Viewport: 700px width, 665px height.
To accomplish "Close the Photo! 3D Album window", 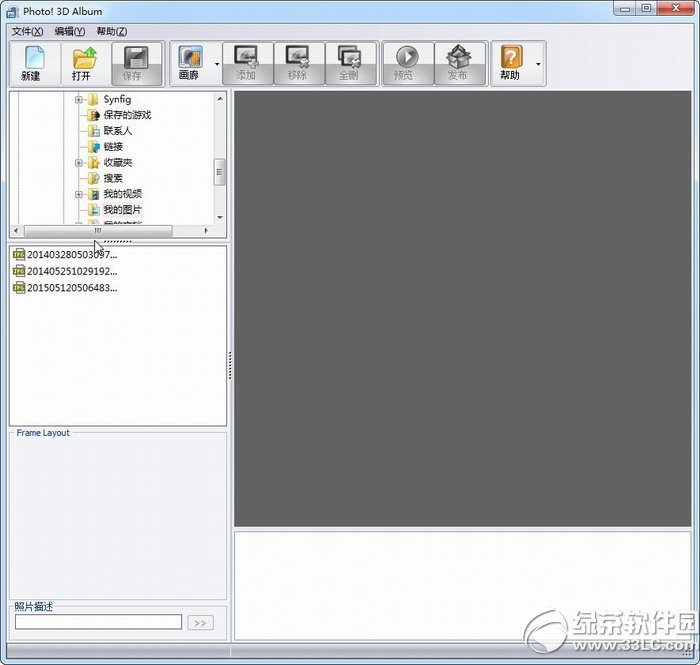I will pyautogui.click(x=675, y=8).
